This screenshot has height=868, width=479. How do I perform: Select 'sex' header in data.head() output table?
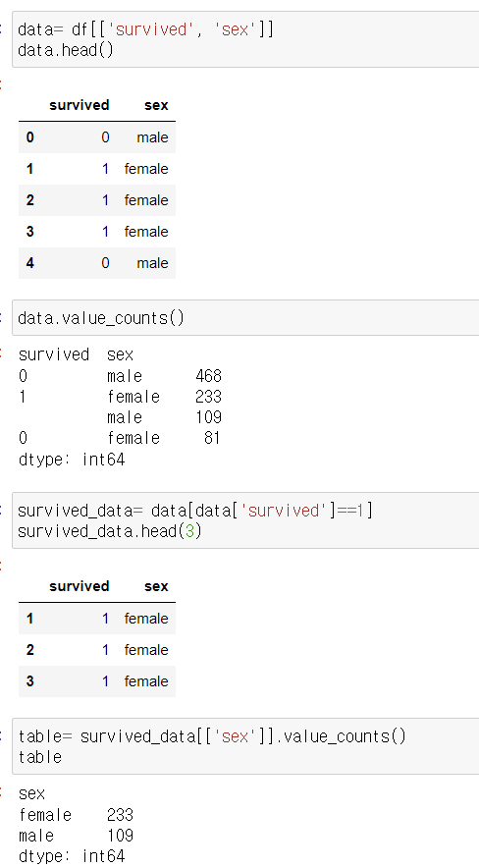coord(156,105)
